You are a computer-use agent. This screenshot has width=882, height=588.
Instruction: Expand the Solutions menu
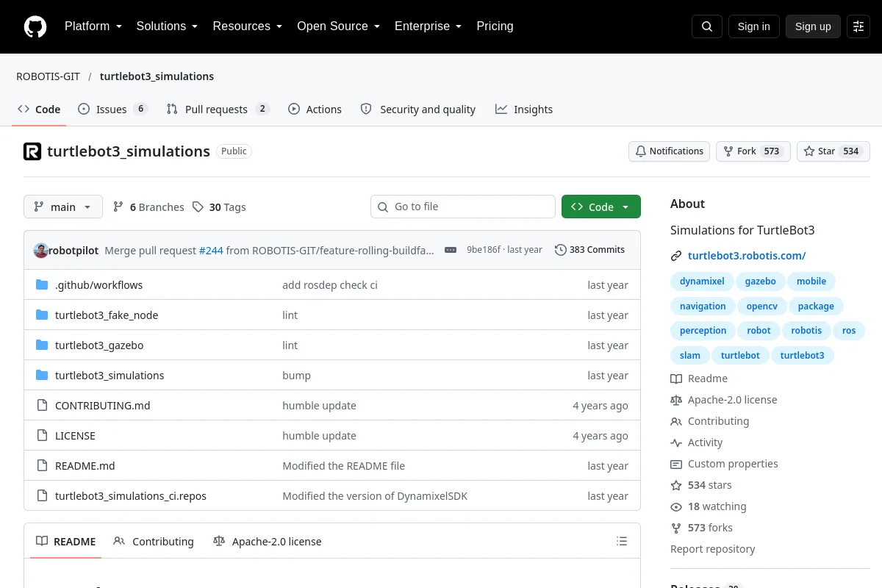pyautogui.click(x=167, y=26)
